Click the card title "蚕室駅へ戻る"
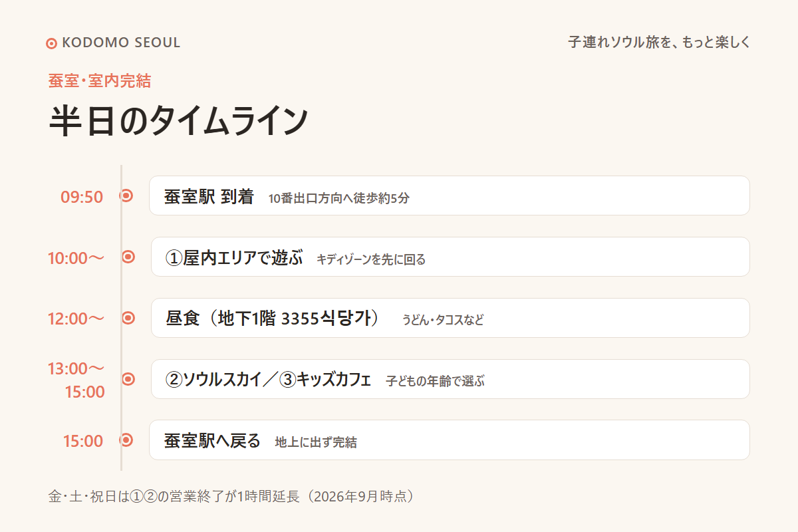Screen dimensions: 798x532 click(x=213, y=441)
